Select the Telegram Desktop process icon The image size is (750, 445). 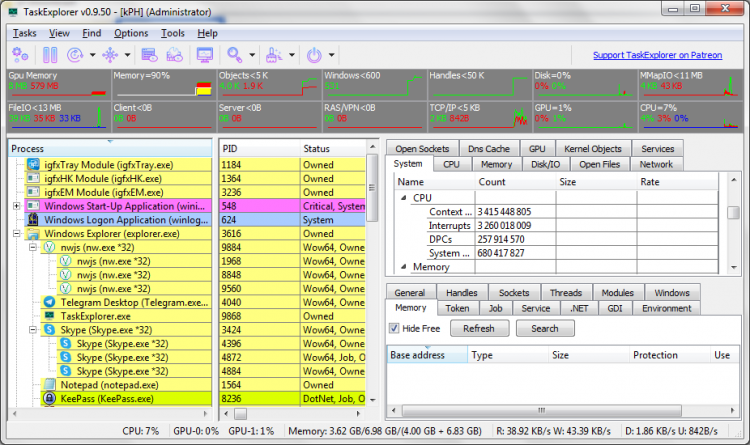click(x=49, y=301)
